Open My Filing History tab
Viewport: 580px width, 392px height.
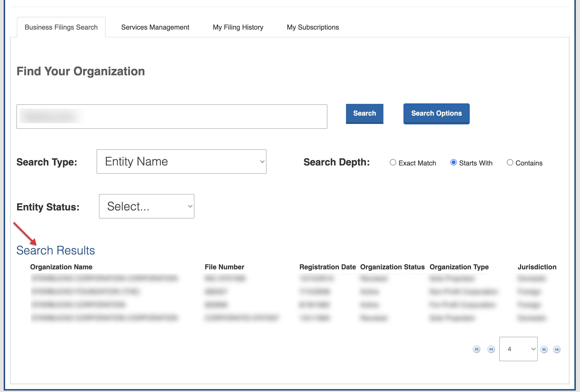point(238,27)
